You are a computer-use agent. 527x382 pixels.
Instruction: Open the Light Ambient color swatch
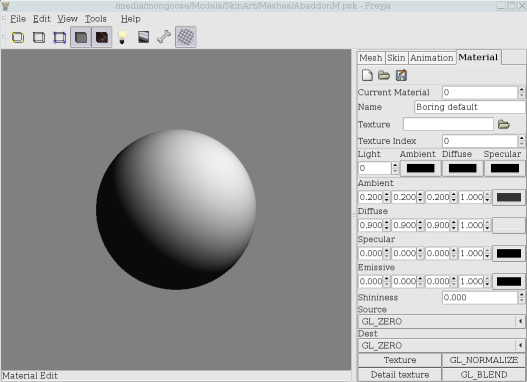(420, 168)
